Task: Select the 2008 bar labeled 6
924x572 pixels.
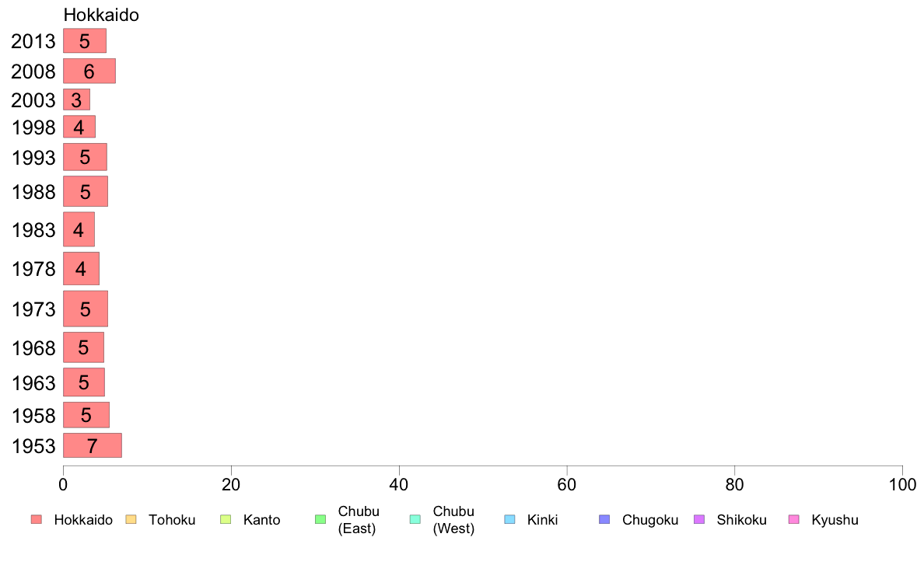Action: coord(89,71)
